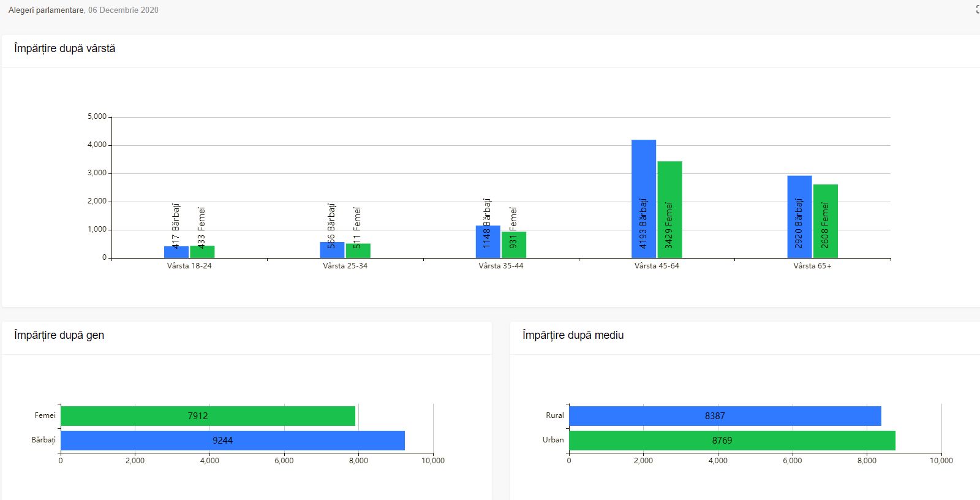This screenshot has width=980, height=500.
Task: Click the green Femei horizontal bar showing 7912
Action: point(208,416)
